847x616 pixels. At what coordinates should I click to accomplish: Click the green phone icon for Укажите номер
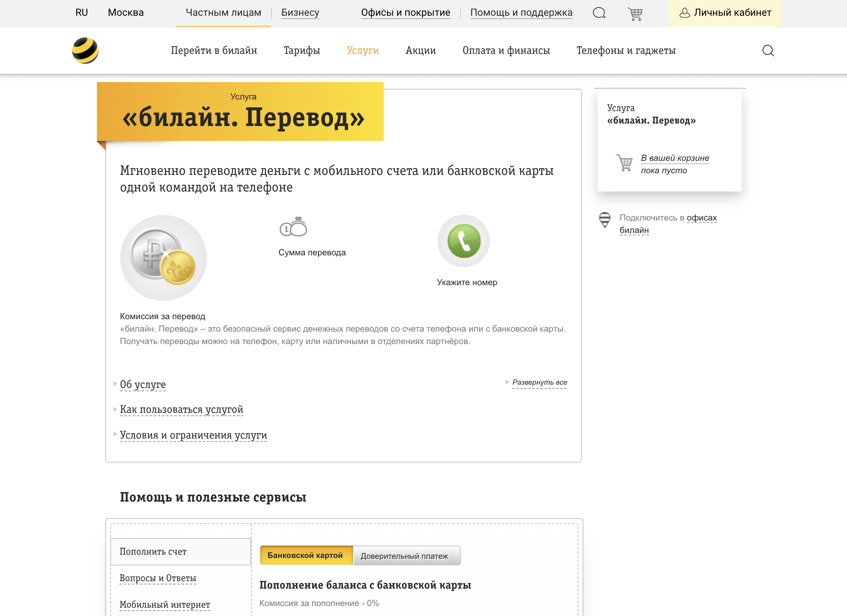point(463,241)
